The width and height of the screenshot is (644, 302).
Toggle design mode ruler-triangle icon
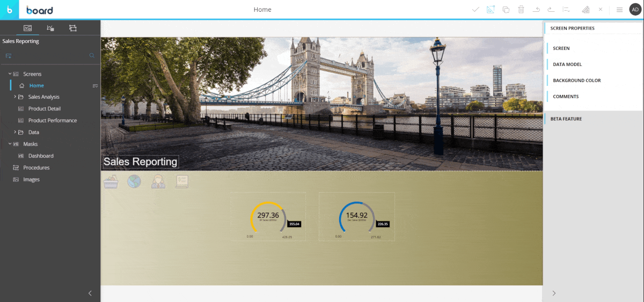tap(491, 10)
